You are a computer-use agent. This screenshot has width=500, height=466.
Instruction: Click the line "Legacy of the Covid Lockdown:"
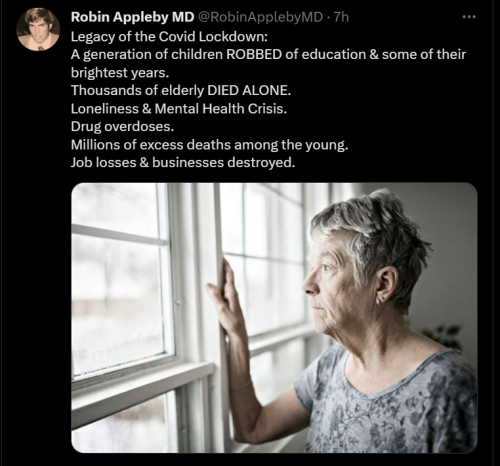tap(169, 37)
